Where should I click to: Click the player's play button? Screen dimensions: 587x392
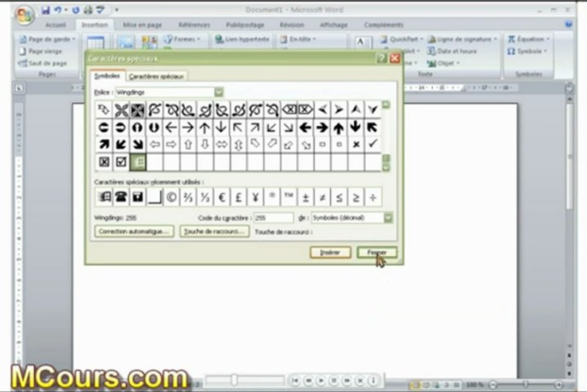click(321, 381)
